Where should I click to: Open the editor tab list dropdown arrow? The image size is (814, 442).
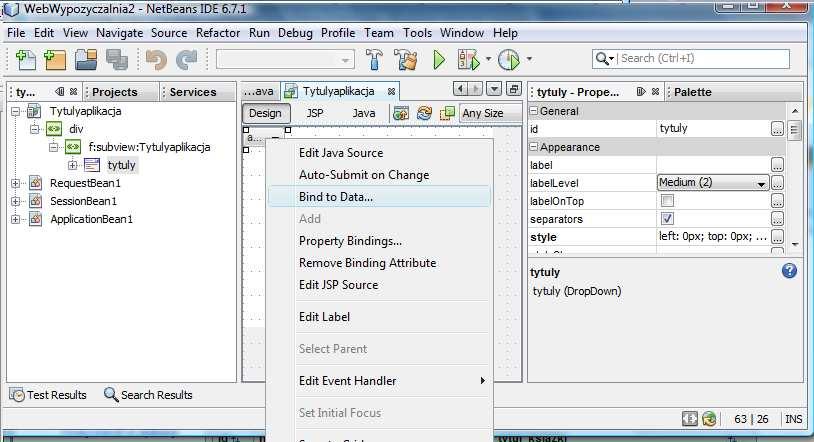(x=494, y=89)
